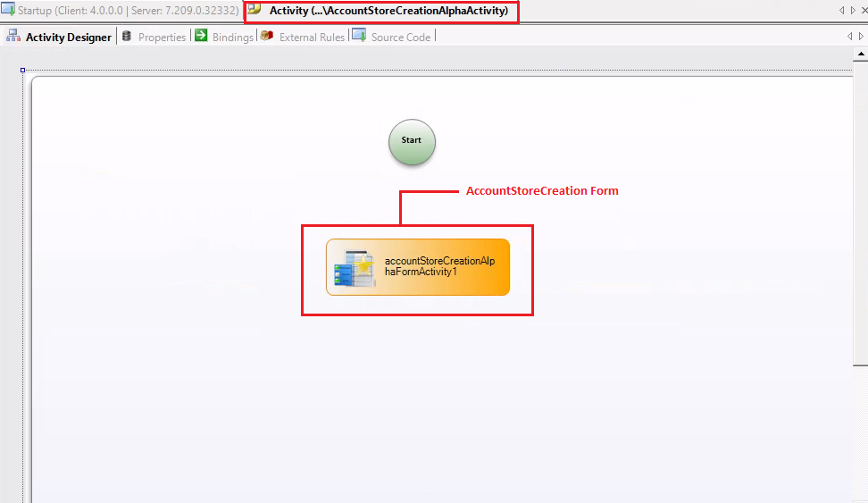The height and width of the screenshot is (503, 868).
Task: Click the vertical scrollbar up arrow
Action: coord(861,54)
